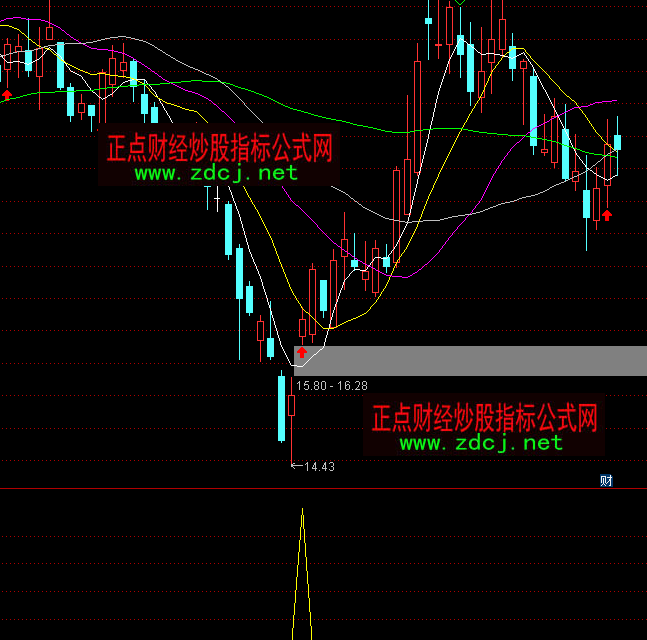
Task: Click red up arrow below rightmost candles
Action: pyautogui.click(x=606, y=214)
